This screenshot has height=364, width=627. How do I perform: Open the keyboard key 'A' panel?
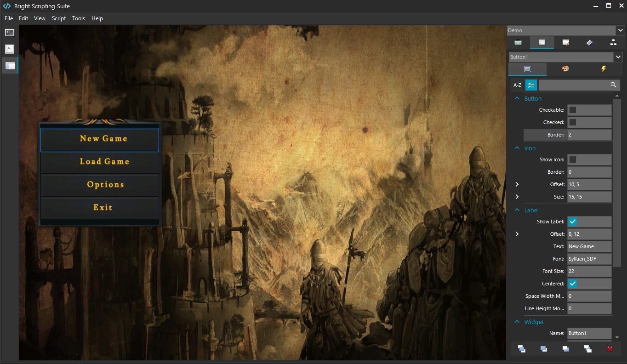10,49
